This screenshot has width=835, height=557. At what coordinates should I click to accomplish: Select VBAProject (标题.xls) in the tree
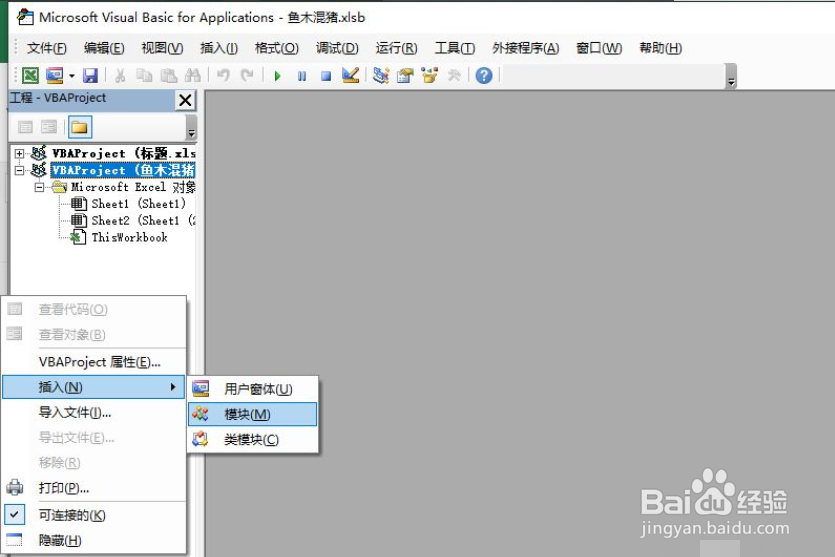coord(124,153)
